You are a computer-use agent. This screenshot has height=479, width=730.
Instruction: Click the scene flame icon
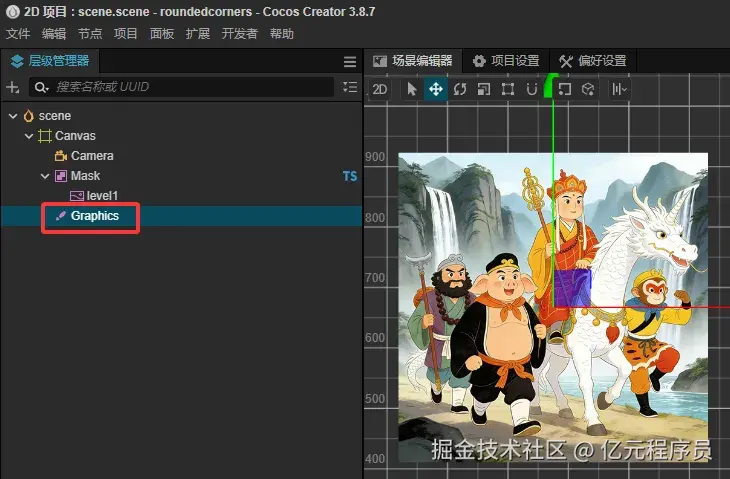pyautogui.click(x=29, y=116)
